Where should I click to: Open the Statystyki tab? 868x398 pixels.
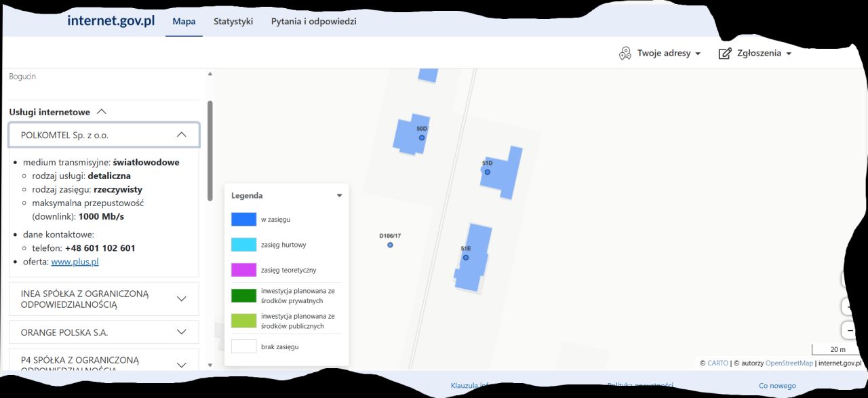tap(233, 21)
